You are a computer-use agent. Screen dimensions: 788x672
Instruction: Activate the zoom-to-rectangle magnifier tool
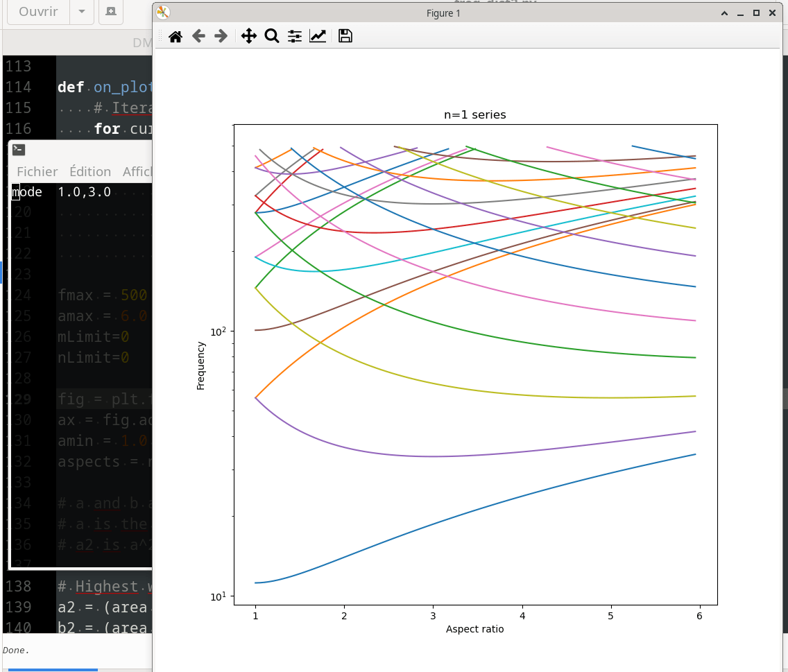click(x=272, y=36)
